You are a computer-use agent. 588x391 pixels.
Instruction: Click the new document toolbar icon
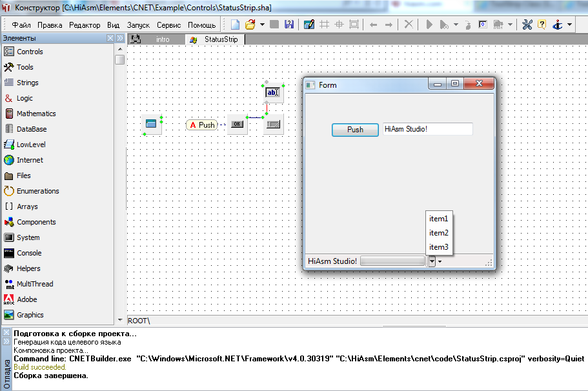[x=236, y=25]
